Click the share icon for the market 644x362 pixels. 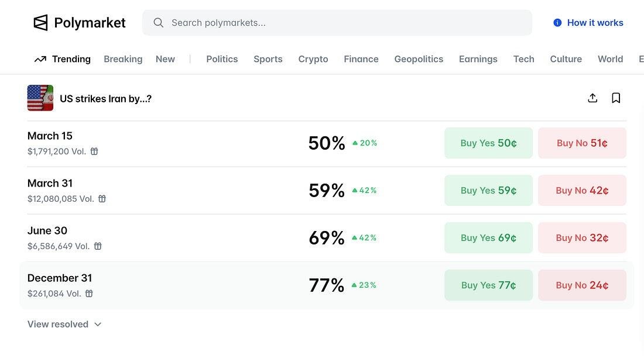pyautogui.click(x=592, y=98)
